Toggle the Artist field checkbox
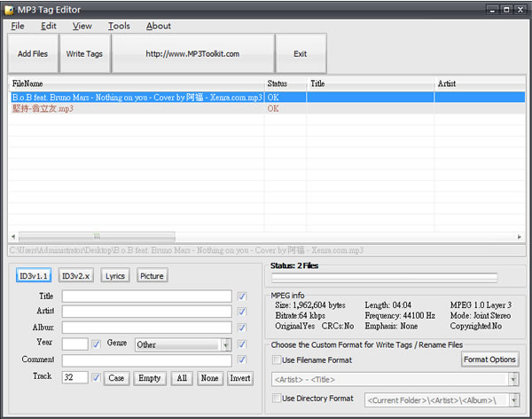532x419 pixels. [x=242, y=312]
